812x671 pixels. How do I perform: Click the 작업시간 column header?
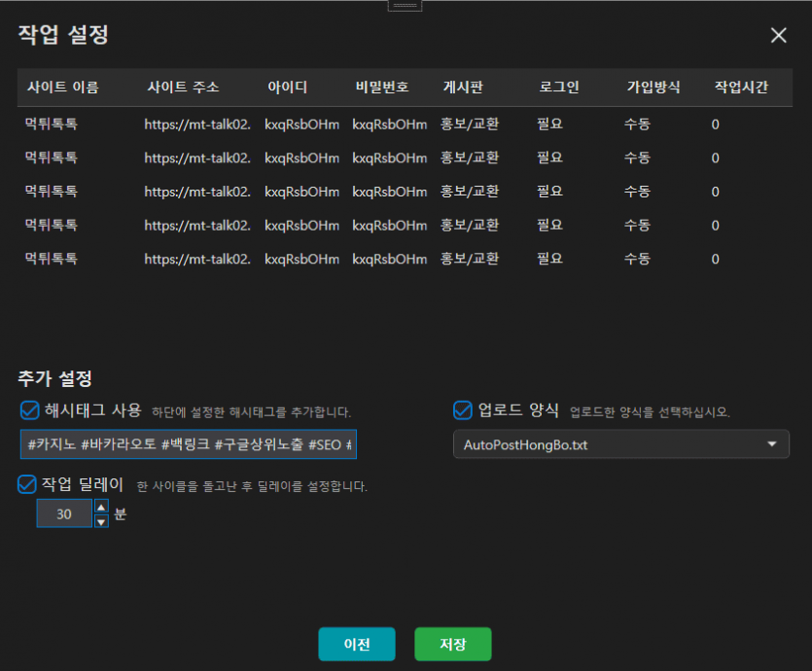pyautogui.click(x=741, y=88)
